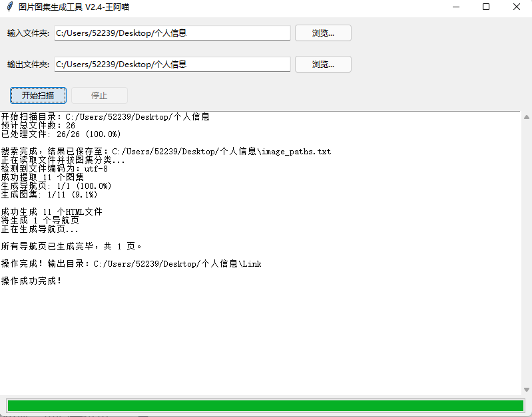Click log line ending with image_paths.txt
The width and height of the screenshot is (532, 417).
[166, 152]
